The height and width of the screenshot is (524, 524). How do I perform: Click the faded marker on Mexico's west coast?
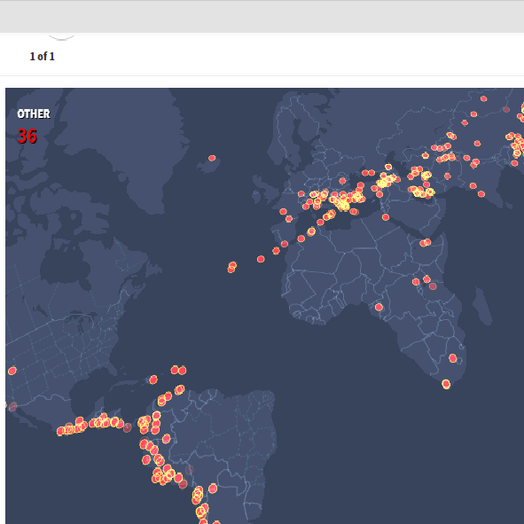(13, 407)
